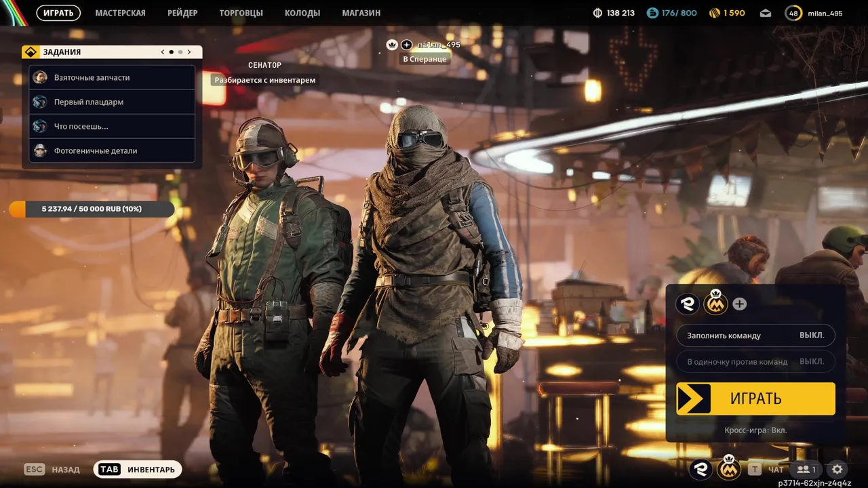Viewport: 868px width, 488px height.
Task: Open the friends list icon showing 1
Action: coord(806,469)
